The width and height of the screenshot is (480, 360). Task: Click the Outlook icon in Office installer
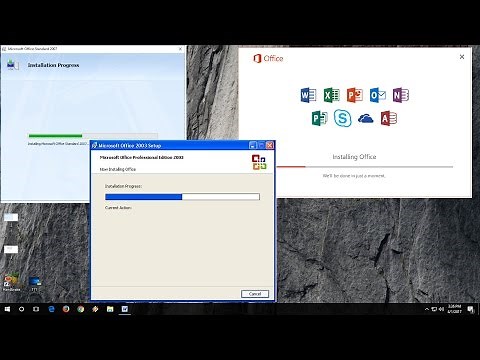click(x=378, y=95)
